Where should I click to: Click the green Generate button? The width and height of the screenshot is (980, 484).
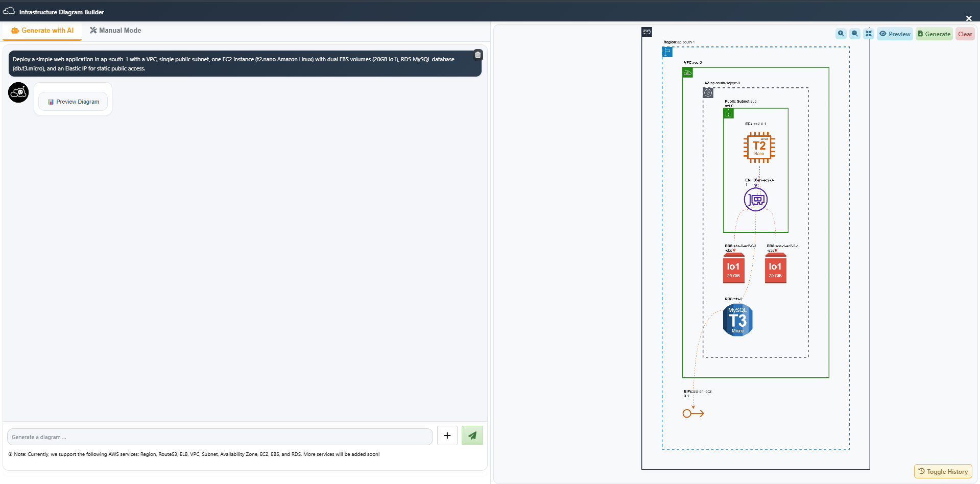[934, 34]
